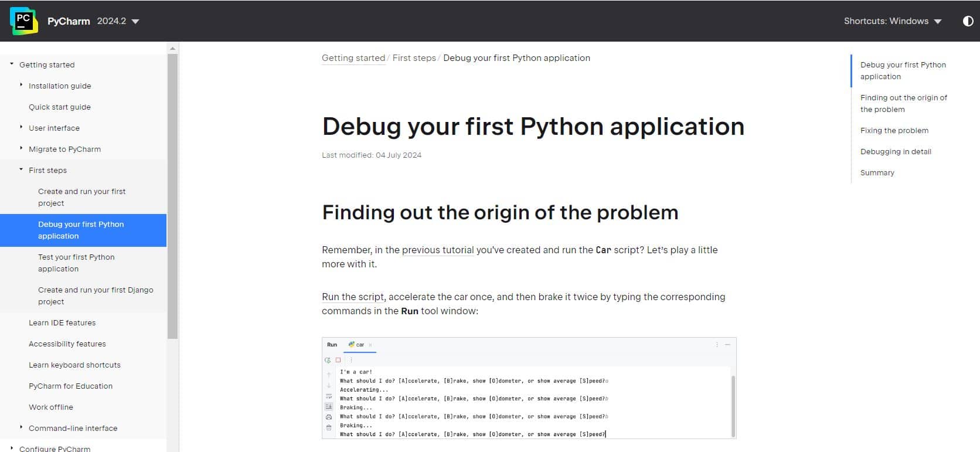Collapse the Getting started tree section

(12, 64)
